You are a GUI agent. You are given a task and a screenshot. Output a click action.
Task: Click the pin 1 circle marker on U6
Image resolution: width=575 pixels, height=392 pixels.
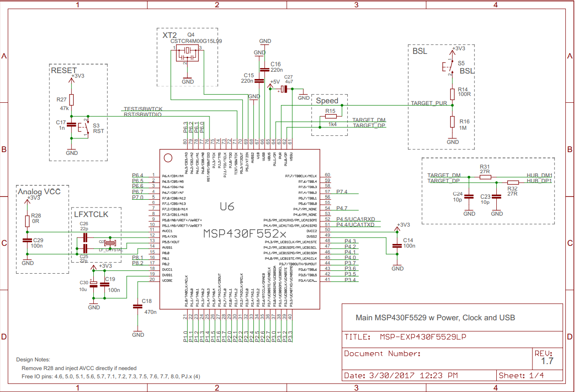[168, 158]
